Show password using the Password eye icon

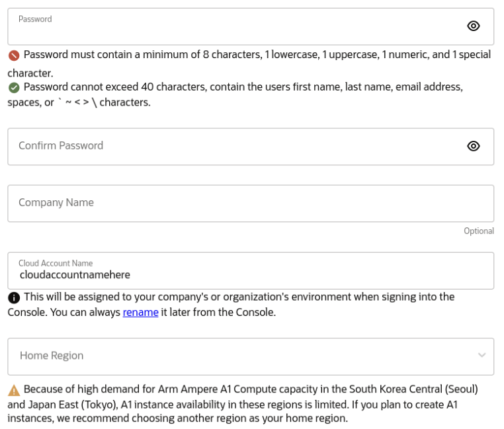coord(473,26)
